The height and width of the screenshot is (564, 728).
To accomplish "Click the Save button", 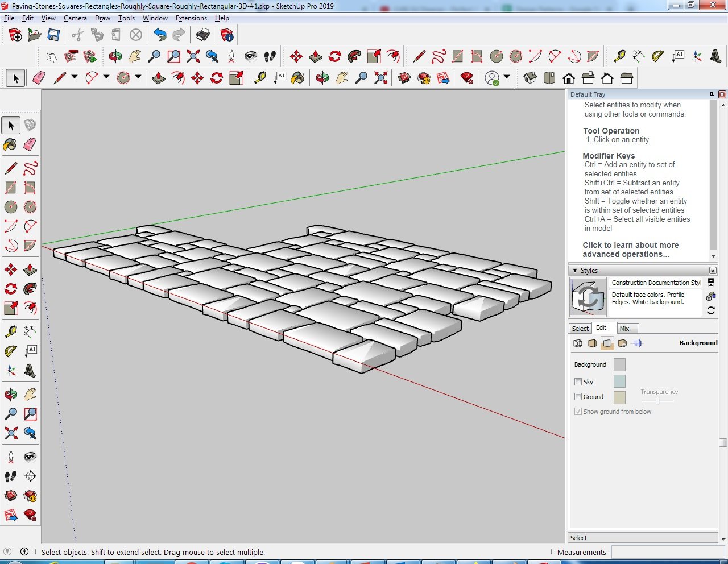I will point(54,35).
